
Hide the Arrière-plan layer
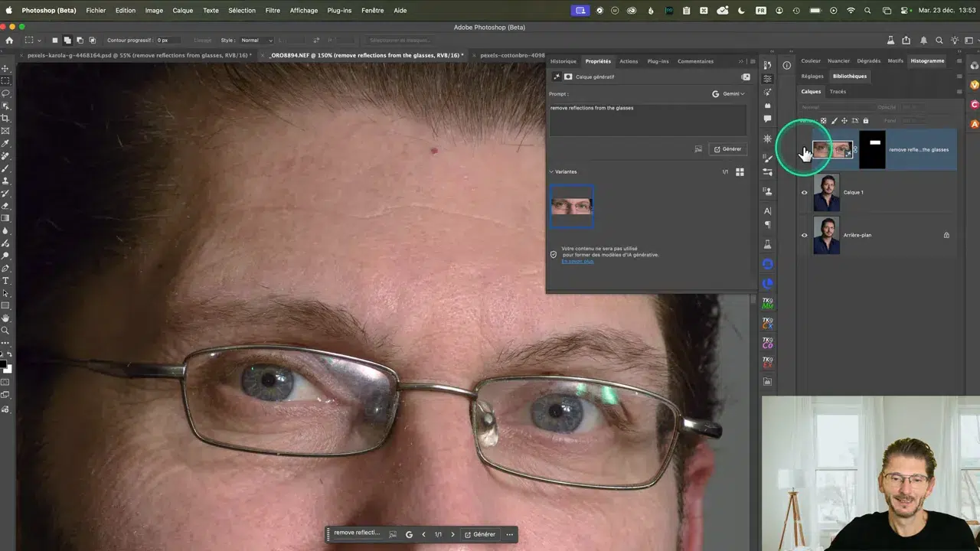click(x=804, y=235)
